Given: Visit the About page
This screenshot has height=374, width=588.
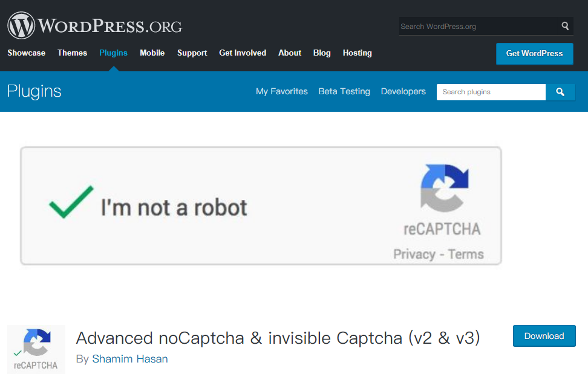Looking at the screenshot, I should 290,53.
